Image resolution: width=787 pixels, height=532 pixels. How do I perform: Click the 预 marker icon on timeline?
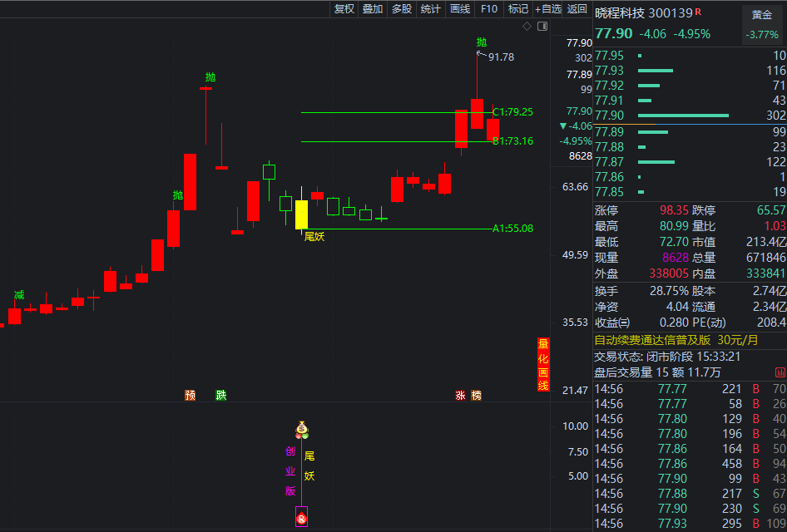(191, 395)
